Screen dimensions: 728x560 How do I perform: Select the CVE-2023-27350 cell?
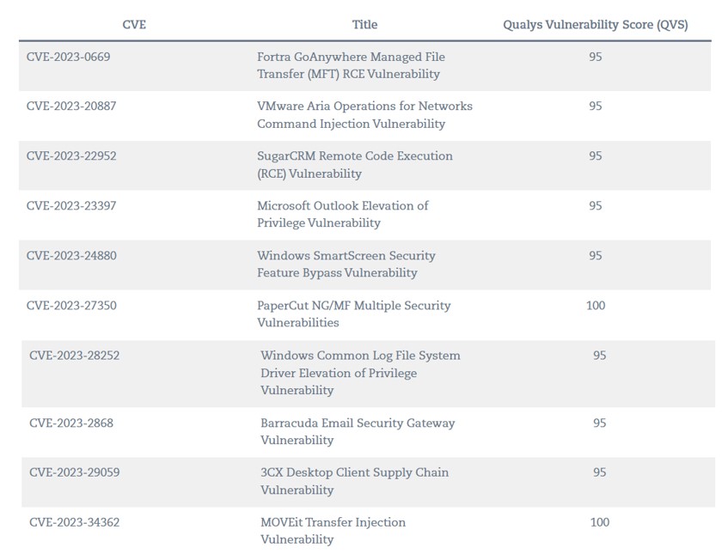(x=71, y=305)
